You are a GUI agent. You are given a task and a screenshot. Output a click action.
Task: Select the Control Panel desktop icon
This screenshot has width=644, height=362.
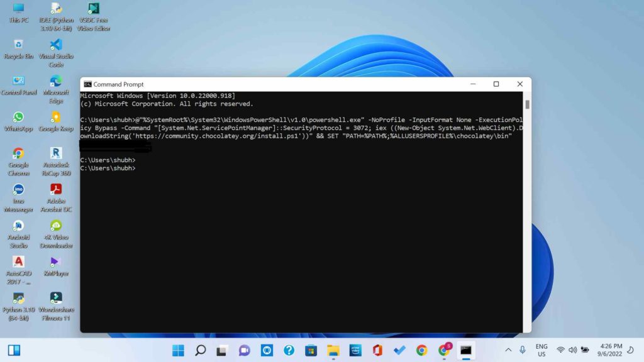[18, 85]
